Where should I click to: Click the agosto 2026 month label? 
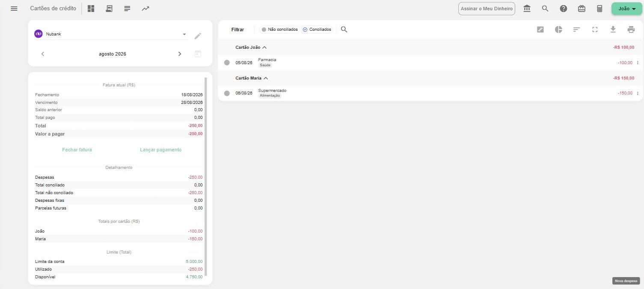pyautogui.click(x=113, y=54)
